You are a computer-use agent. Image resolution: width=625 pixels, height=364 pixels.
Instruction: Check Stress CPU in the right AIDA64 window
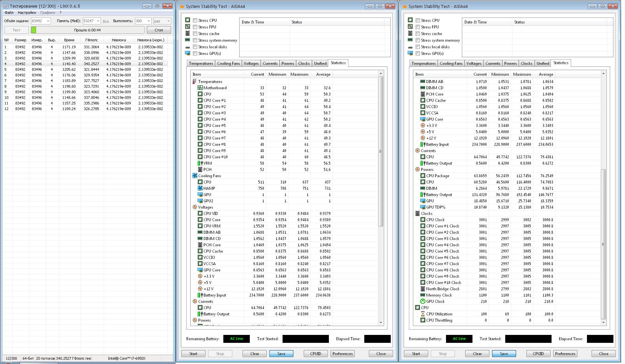[418, 20]
